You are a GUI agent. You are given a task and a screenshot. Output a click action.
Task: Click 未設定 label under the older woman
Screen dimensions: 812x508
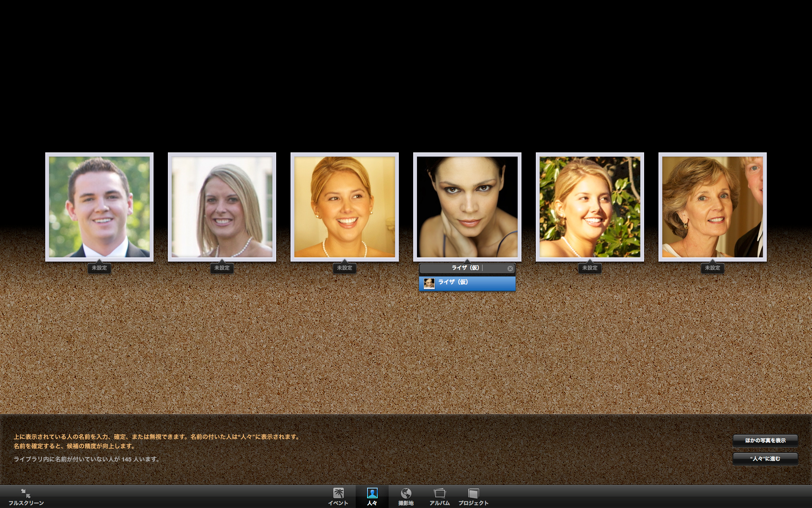(713, 268)
